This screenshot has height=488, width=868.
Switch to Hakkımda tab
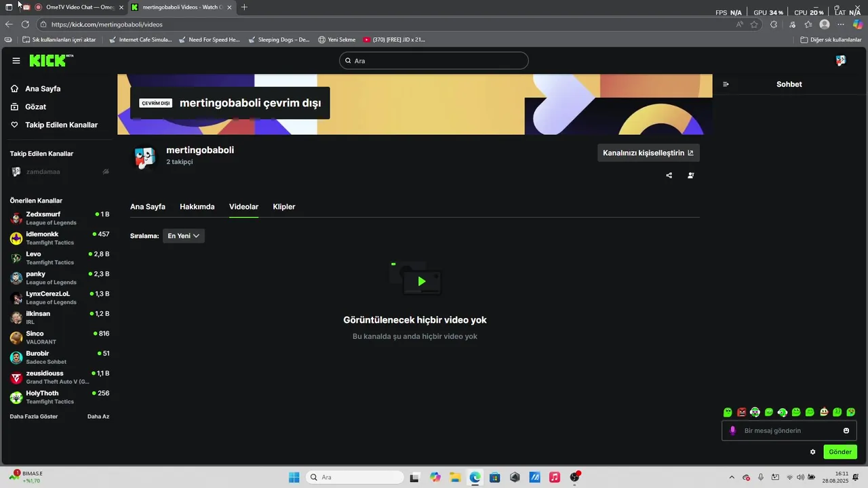click(x=197, y=207)
